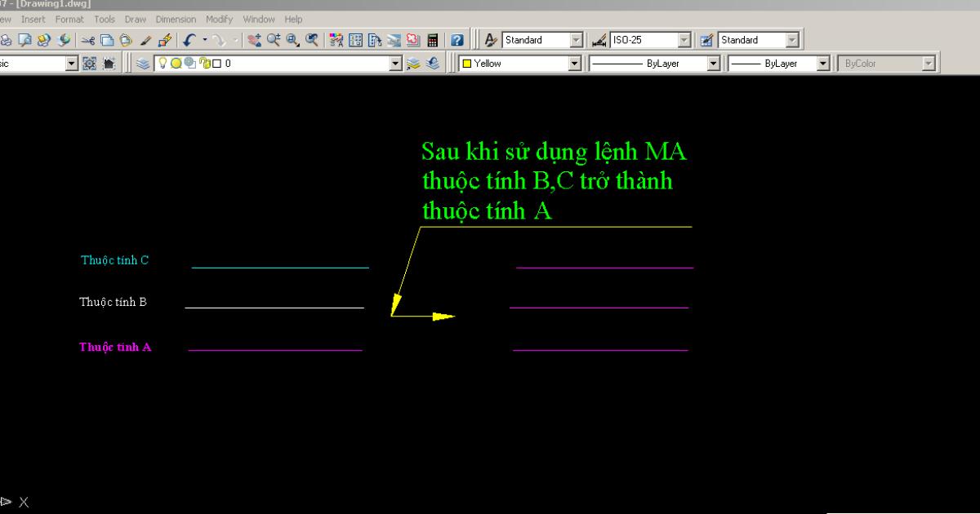Screen dimensions: 980x514
Task: Open the Block Editor icon
Action: (x=164, y=39)
